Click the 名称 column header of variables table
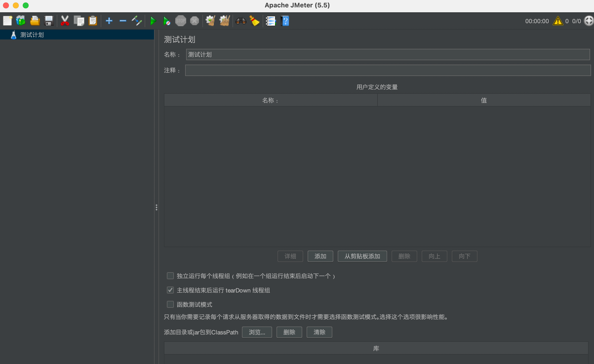This screenshot has width=594, height=364. coord(271,100)
